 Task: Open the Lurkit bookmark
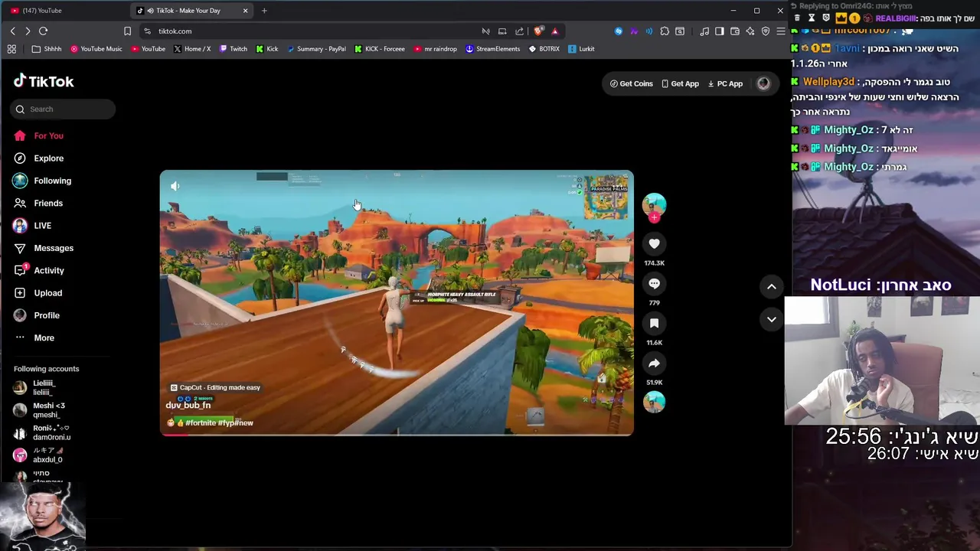pos(581,49)
